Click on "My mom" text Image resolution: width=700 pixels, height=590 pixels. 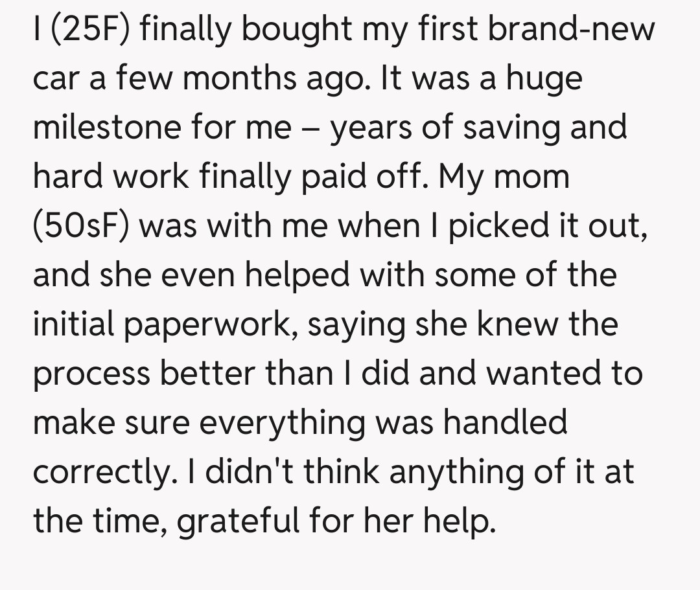(x=505, y=177)
